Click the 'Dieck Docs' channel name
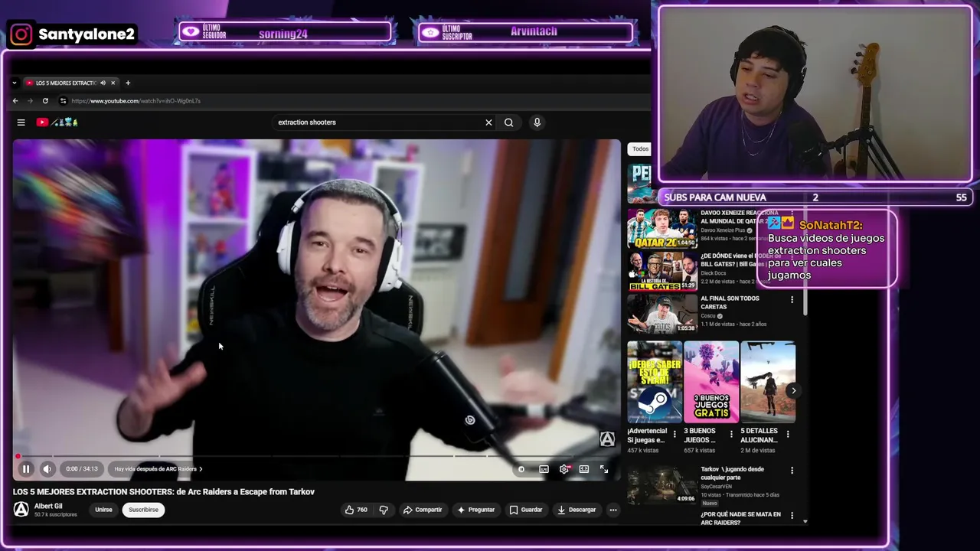The height and width of the screenshot is (551, 980). pyautogui.click(x=713, y=273)
